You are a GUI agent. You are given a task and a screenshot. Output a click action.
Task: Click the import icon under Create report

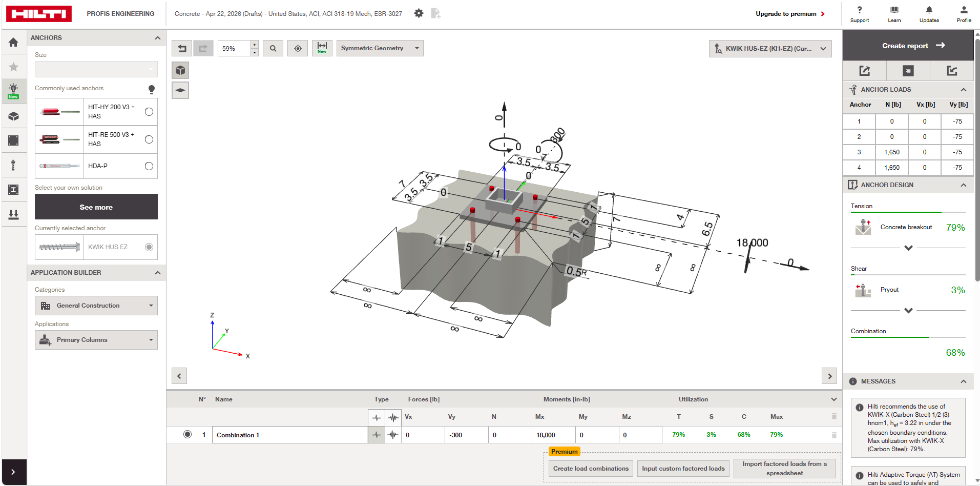952,71
